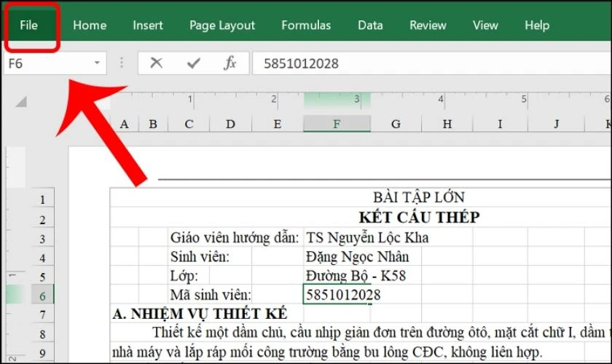Click the KẾT CẤU THÉP heading cell
The image size is (612, 364).
click(x=419, y=217)
